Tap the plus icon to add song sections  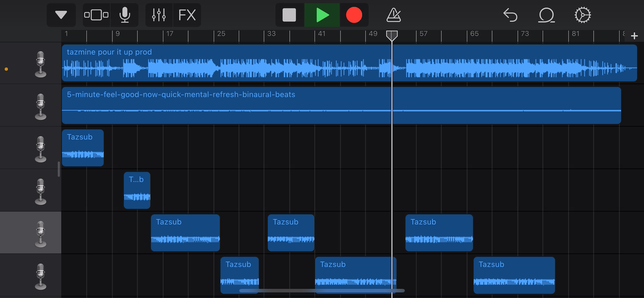(634, 36)
